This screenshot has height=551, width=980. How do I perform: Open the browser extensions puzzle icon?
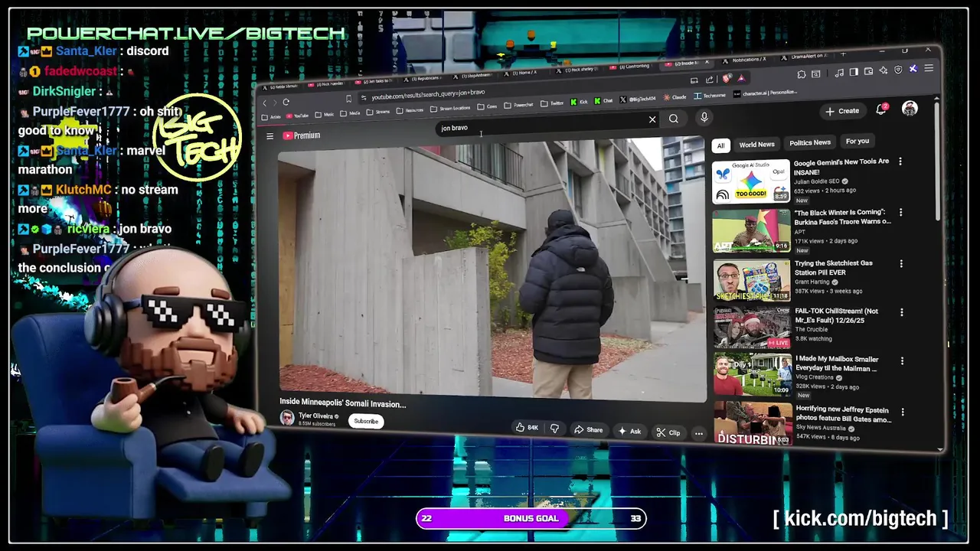(801, 74)
